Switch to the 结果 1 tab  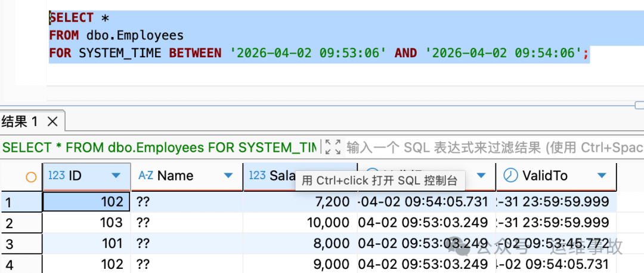coord(20,122)
